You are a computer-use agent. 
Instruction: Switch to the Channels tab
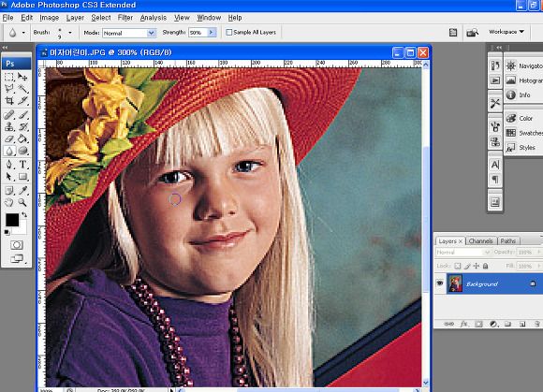(x=480, y=241)
